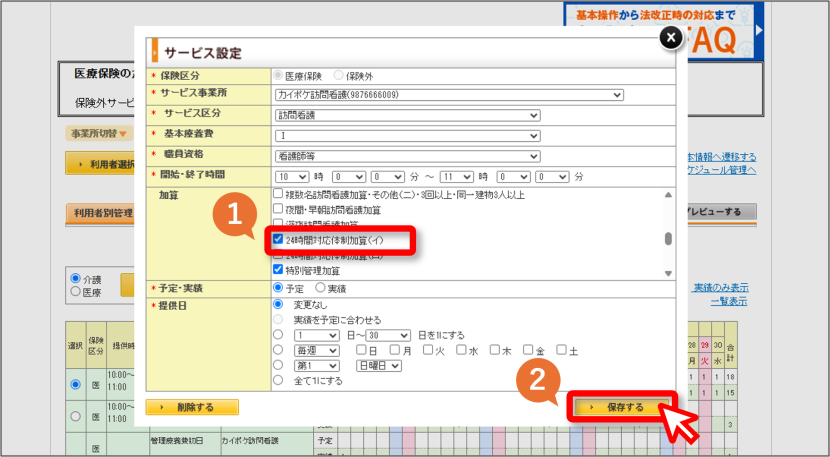
Task: Open the 職員資格 看護師等 dropdown
Action: click(408, 156)
